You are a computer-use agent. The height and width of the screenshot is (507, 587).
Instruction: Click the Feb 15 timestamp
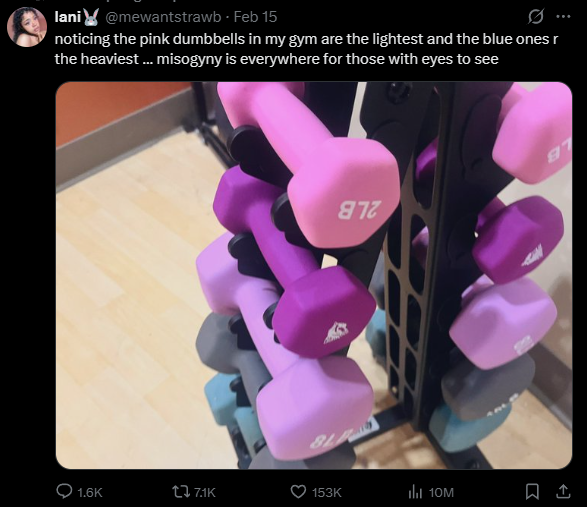255,17
